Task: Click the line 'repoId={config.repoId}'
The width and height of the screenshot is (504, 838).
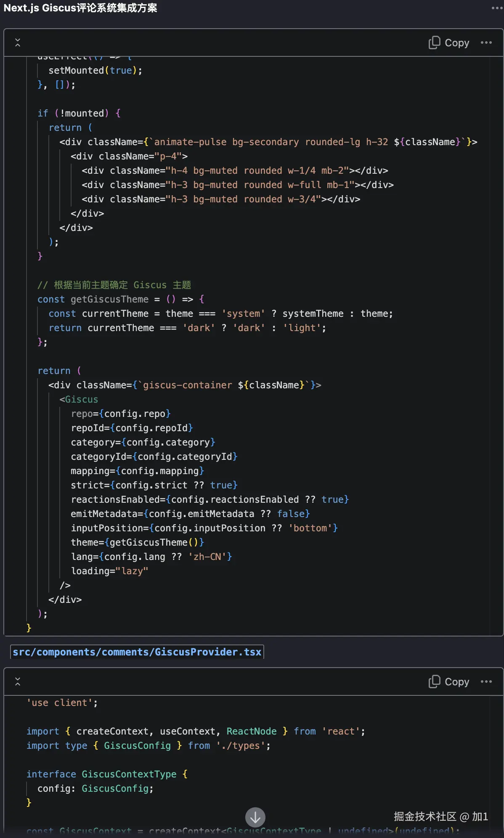Action: pos(132,428)
